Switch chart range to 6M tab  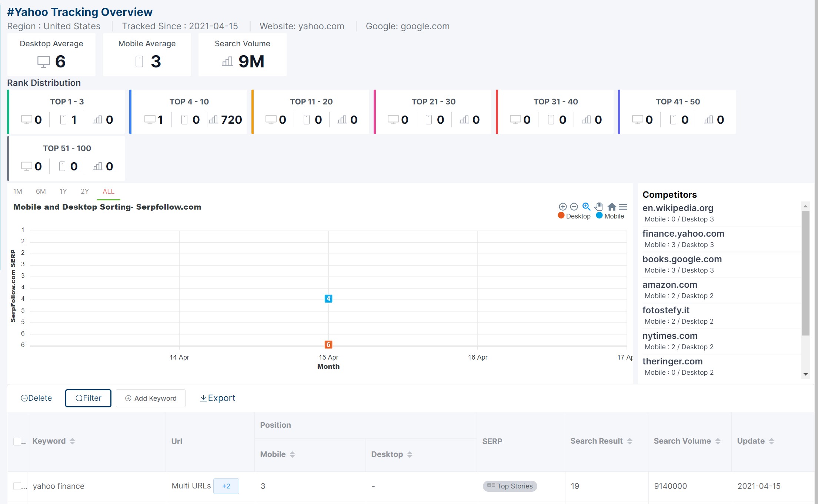click(41, 191)
